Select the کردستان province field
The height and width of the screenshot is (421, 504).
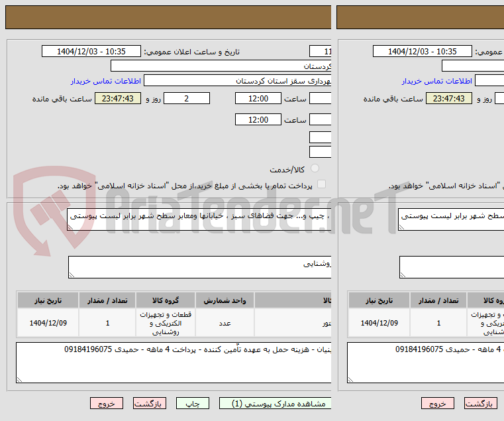pos(221,66)
